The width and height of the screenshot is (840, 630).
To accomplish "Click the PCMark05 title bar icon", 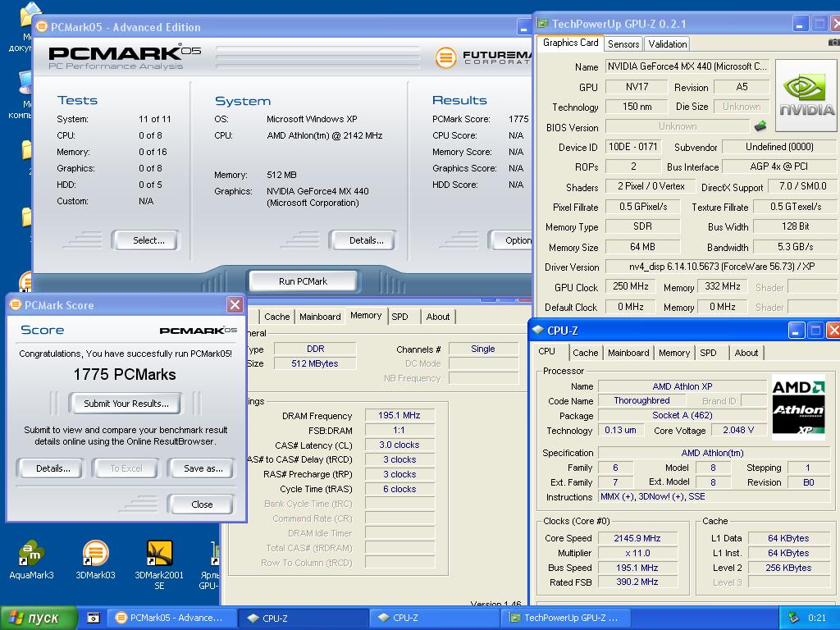I will click(42, 27).
